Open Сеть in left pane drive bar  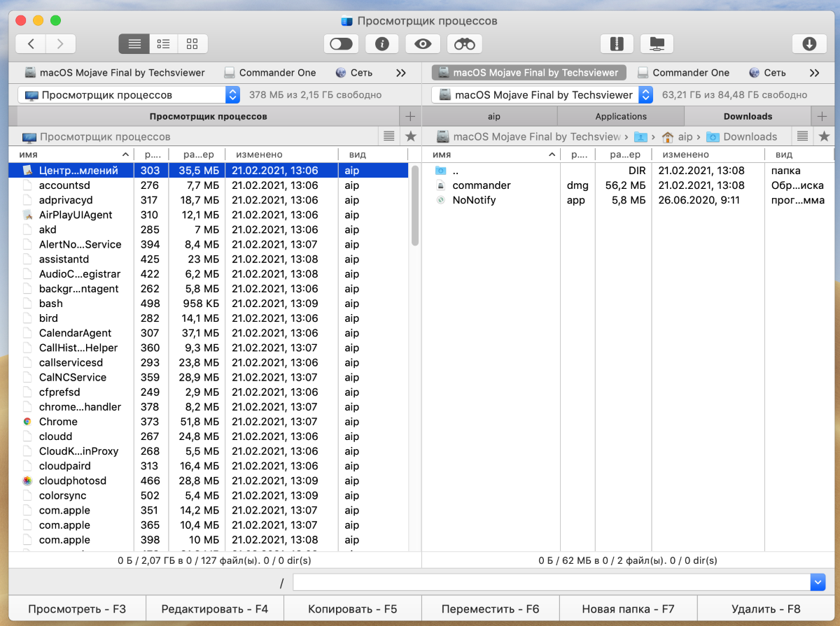[x=354, y=73]
